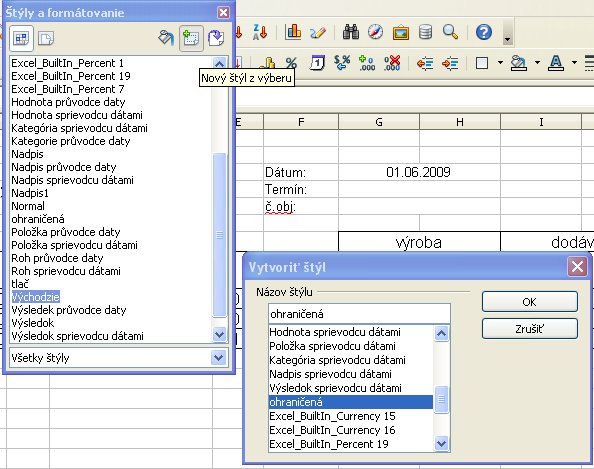This screenshot has width=594, height=469.
Task: Click scroll-down arrow in Styles list
Action: [219, 335]
